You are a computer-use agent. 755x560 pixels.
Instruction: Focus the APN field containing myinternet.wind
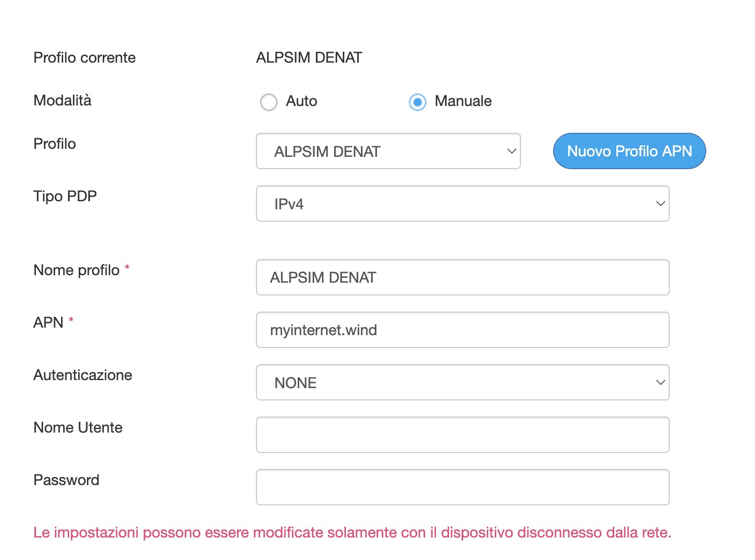pyautogui.click(x=463, y=330)
